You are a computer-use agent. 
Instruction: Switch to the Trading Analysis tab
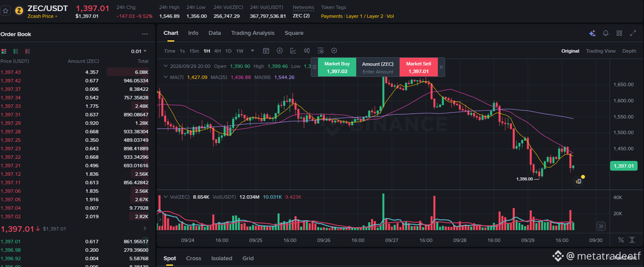point(252,33)
